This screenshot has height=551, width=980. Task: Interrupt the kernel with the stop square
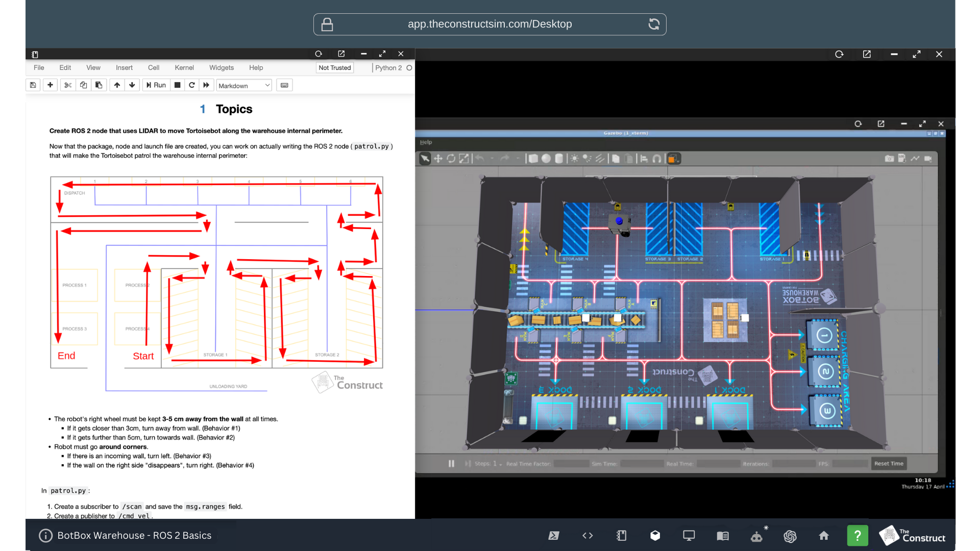coord(177,85)
